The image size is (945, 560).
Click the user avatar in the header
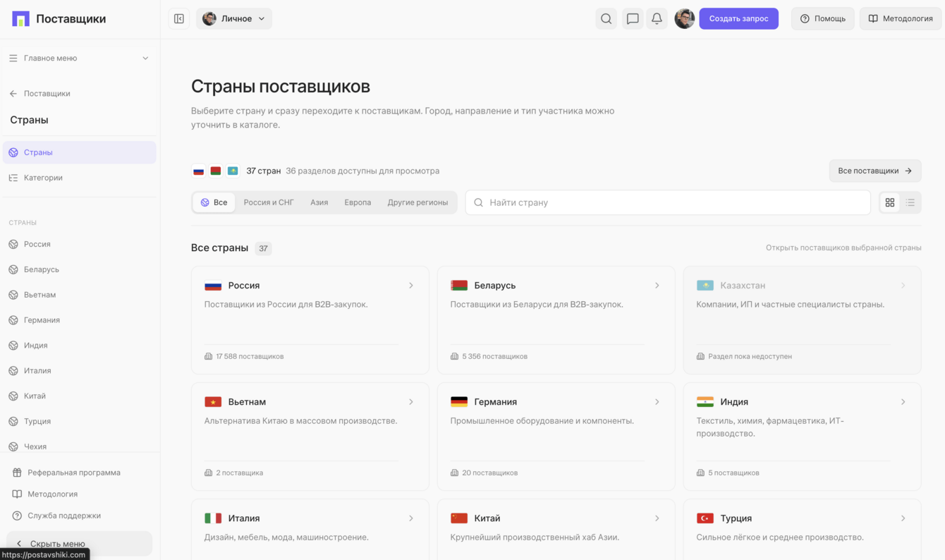coord(684,19)
